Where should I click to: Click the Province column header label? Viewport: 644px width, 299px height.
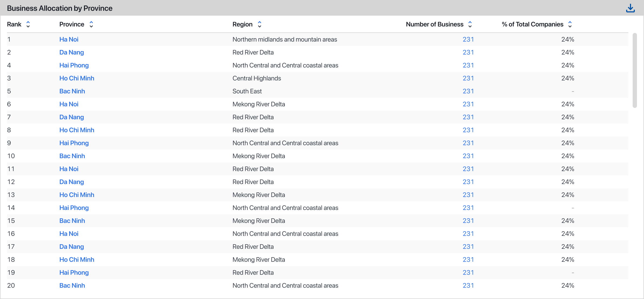72,24
